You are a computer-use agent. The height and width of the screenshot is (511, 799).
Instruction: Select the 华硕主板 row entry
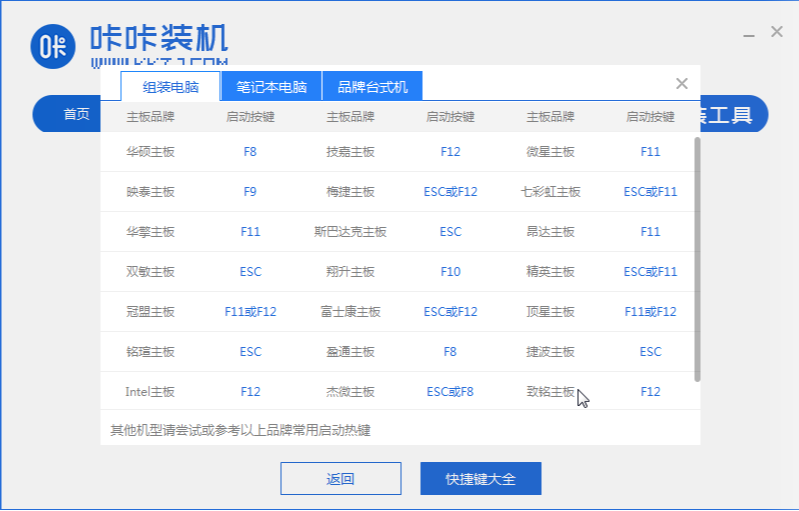pyautogui.click(x=150, y=152)
